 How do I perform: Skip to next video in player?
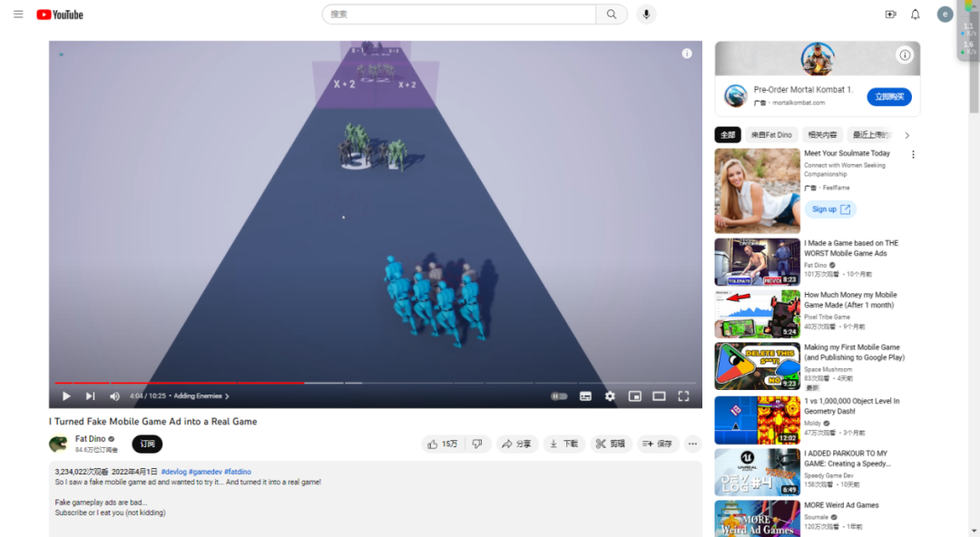click(91, 395)
